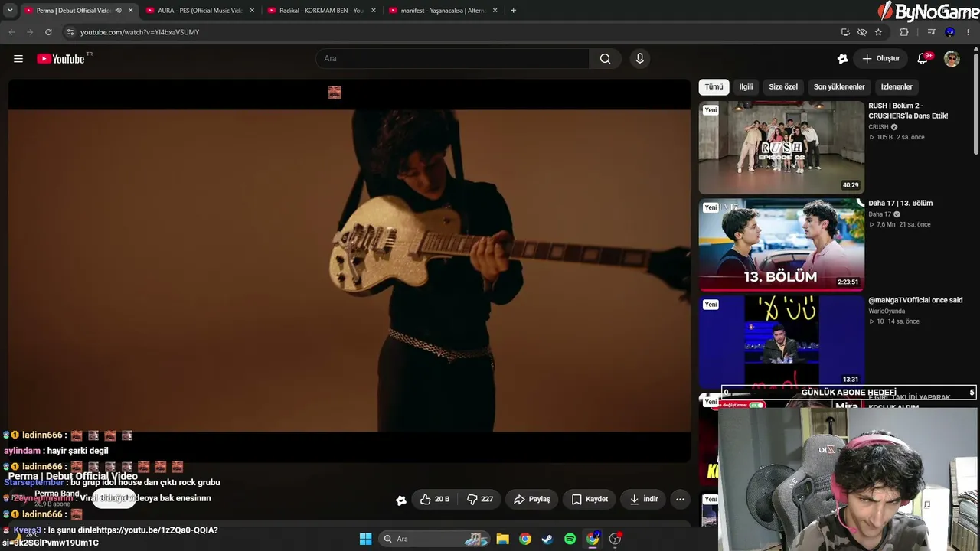Open File Explorer from the taskbar
This screenshot has height=551, width=980.
point(502,539)
